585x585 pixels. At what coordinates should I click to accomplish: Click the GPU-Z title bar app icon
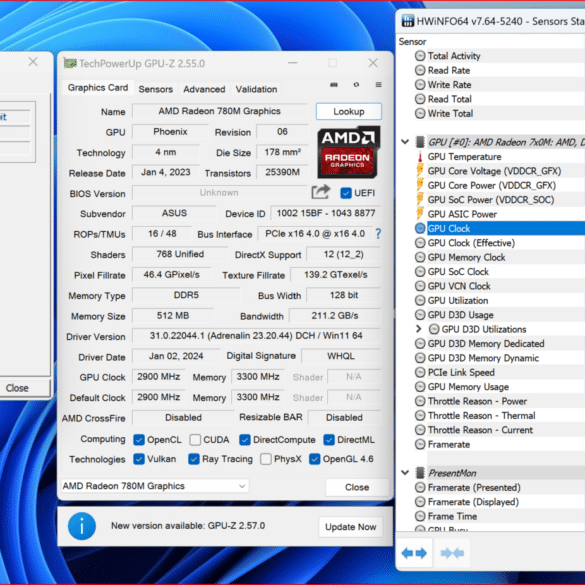pos(70,63)
